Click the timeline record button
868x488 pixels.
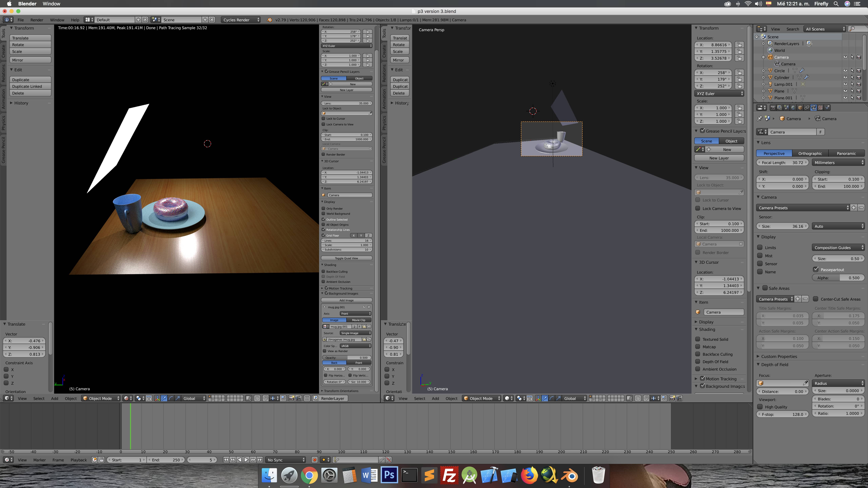pos(314,460)
